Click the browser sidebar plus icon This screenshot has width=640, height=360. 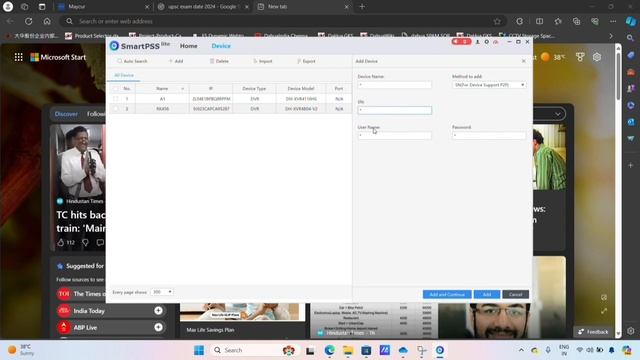[x=631, y=165]
